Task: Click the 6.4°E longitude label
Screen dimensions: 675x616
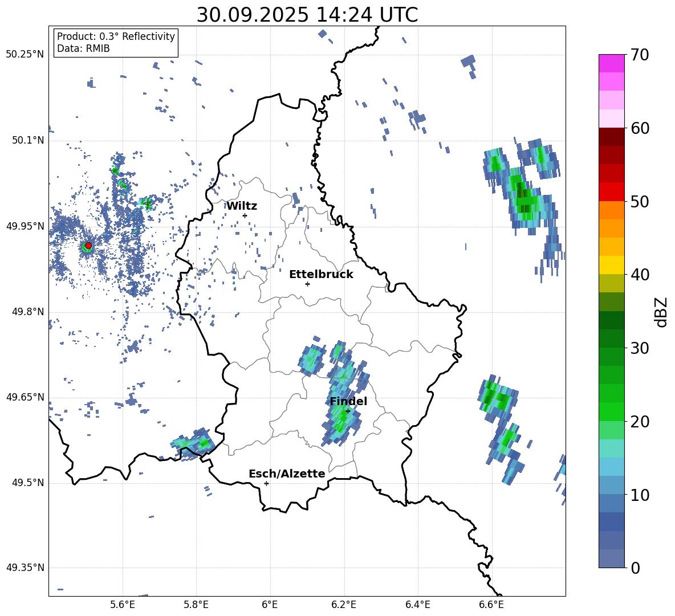Action: click(x=417, y=605)
